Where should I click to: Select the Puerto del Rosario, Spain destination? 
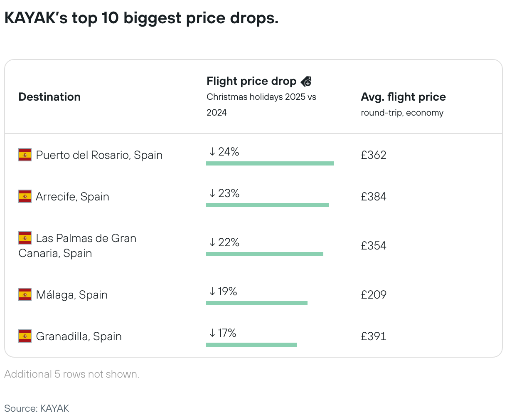pos(99,155)
